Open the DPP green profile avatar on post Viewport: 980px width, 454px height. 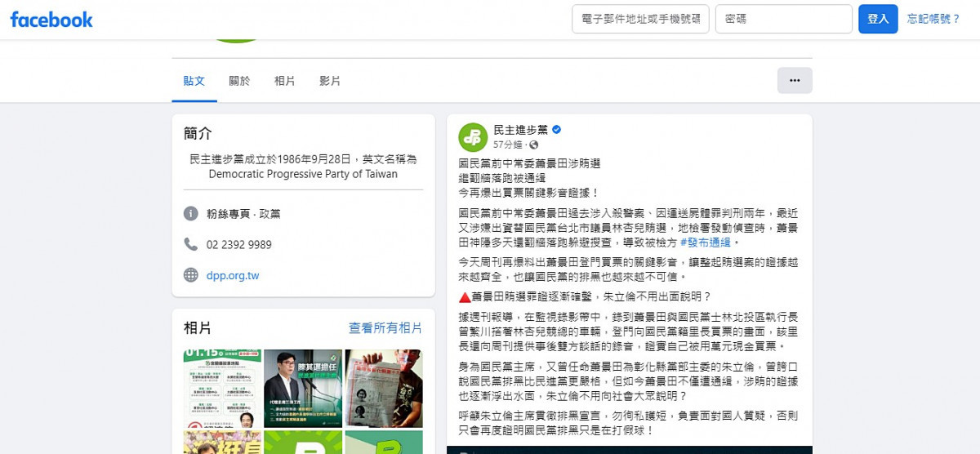[x=474, y=136]
